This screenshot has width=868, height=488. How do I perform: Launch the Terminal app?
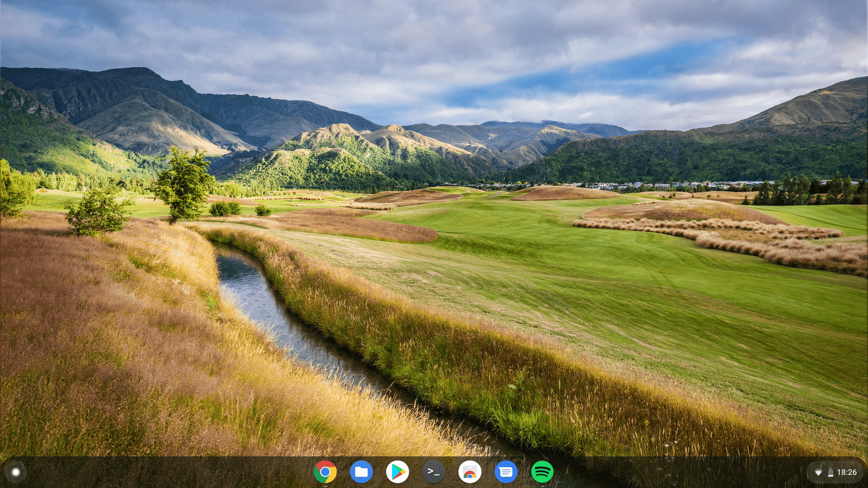pyautogui.click(x=434, y=472)
